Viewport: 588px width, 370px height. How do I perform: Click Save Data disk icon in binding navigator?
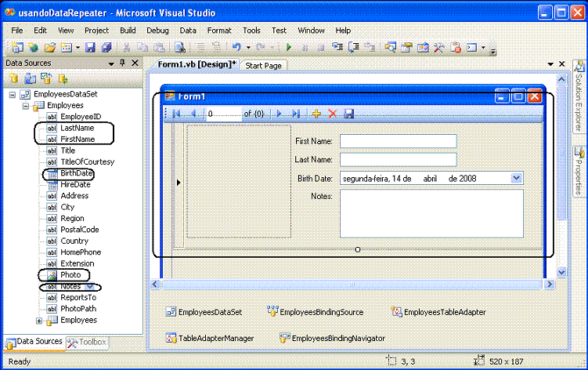[348, 114]
